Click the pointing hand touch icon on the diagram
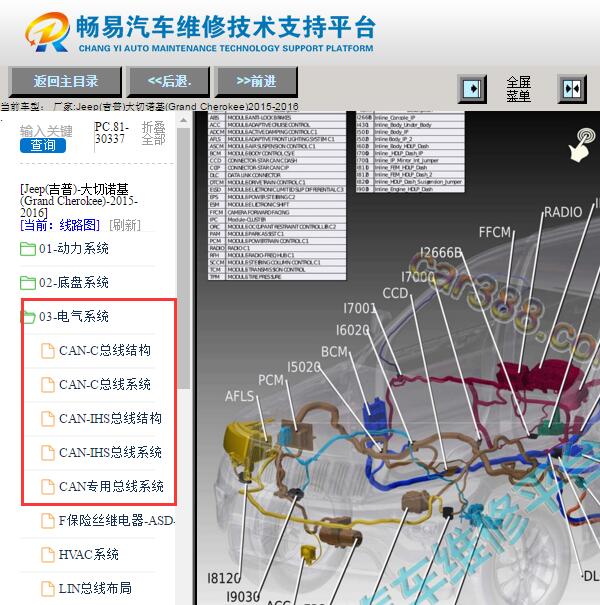This screenshot has height=605, width=600. click(x=582, y=145)
